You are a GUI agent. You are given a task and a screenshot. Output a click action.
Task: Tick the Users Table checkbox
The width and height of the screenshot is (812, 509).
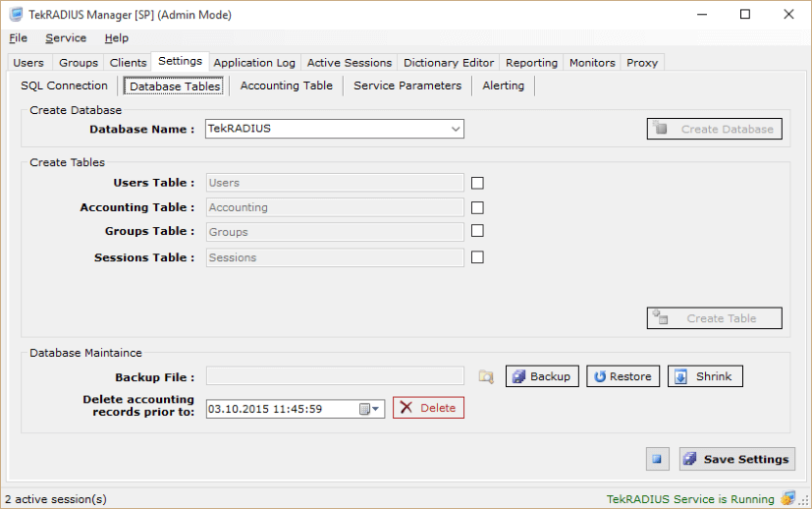(x=477, y=183)
